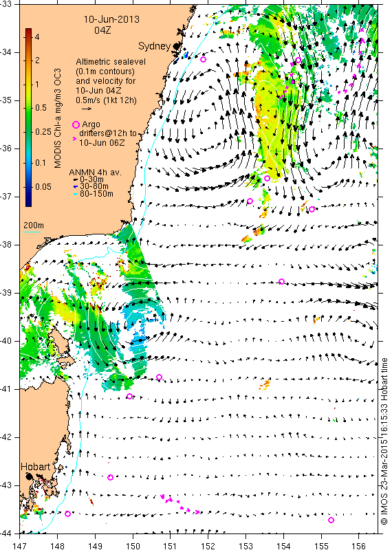
Task: Click the Argo float circle near 43.7S 155.2E
Action: pyautogui.click(x=331, y=520)
